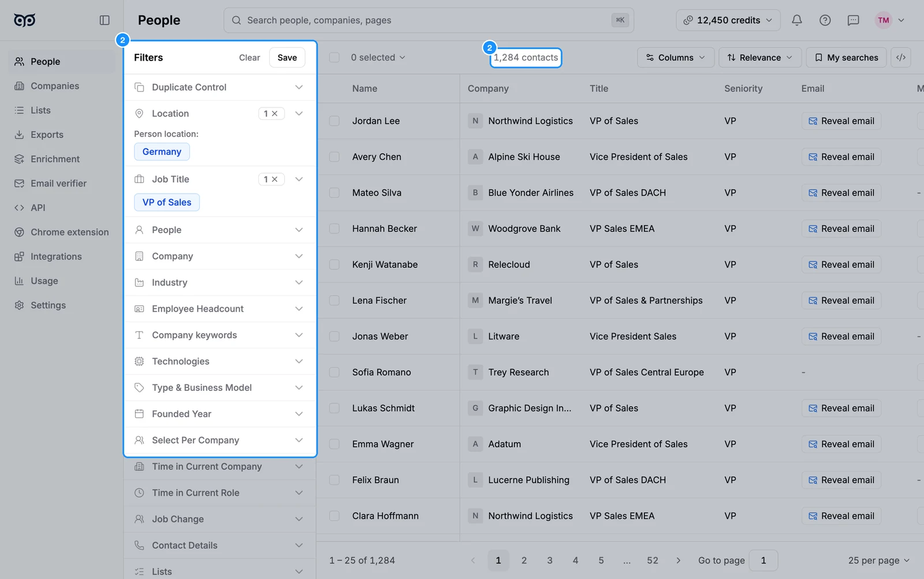Viewport: 924px width, 579px height.
Task: Open My searches
Action: click(x=846, y=57)
